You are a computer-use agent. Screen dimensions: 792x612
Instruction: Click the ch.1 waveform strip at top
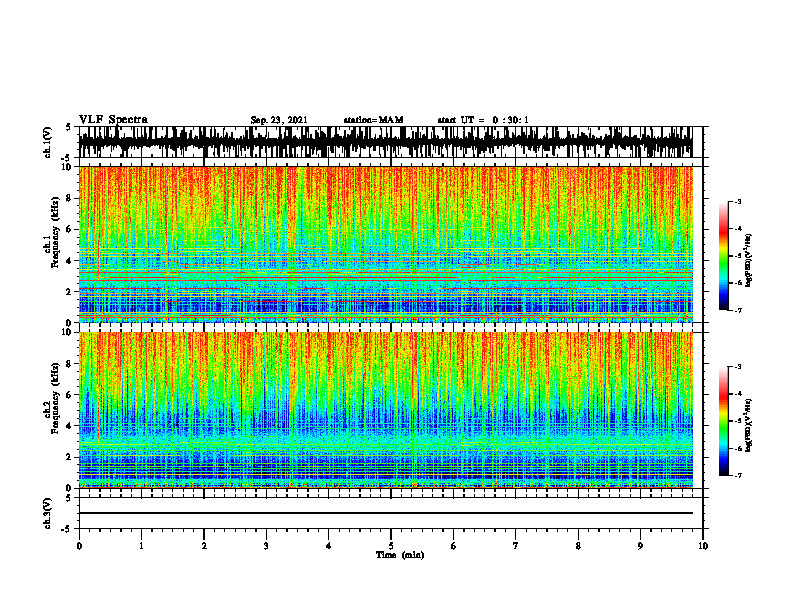385,142
